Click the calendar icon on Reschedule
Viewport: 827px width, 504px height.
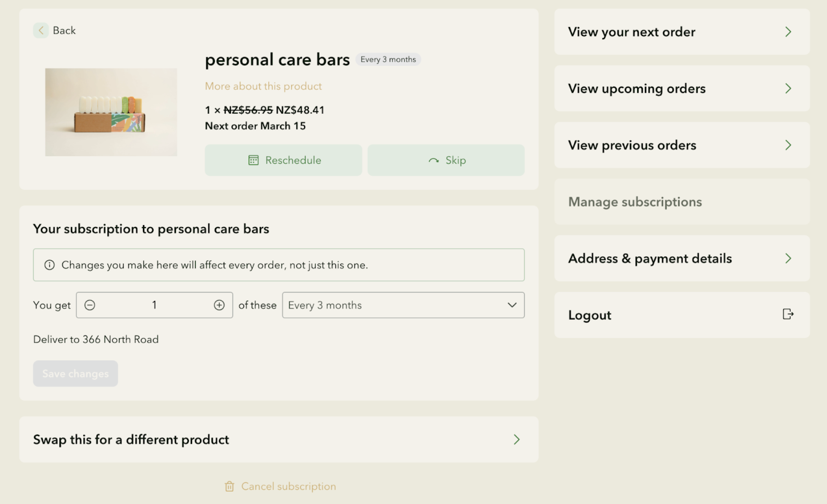click(x=254, y=160)
